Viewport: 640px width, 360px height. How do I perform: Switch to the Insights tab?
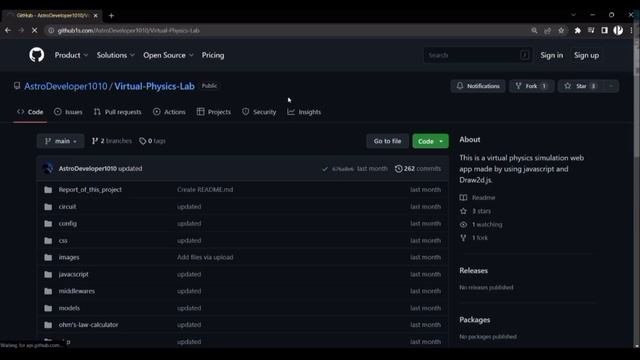point(304,112)
